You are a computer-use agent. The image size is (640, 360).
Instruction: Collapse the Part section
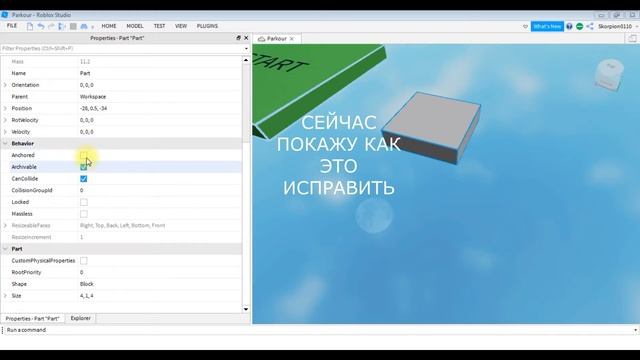coord(5,249)
